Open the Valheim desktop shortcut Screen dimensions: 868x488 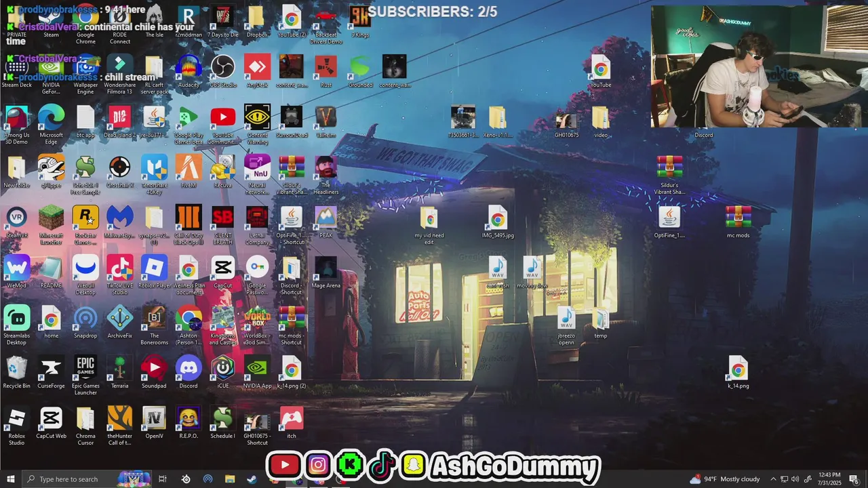click(x=326, y=122)
